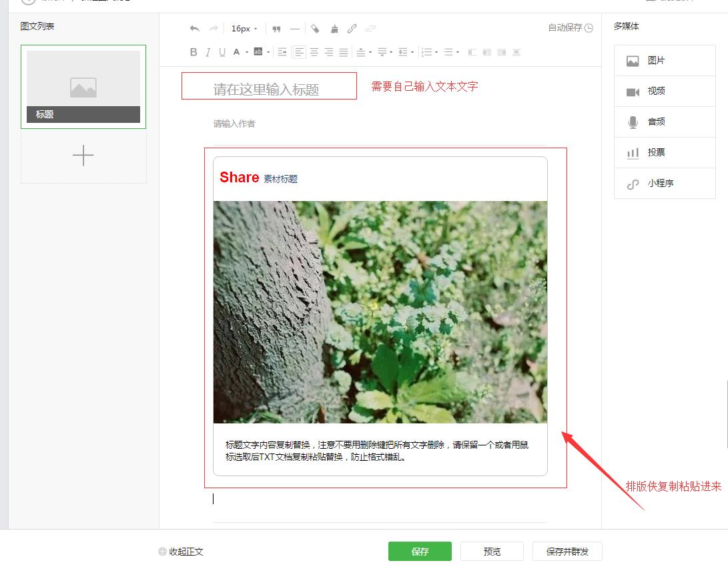
Task: Click the 预览 preview button
Action: point(492,550)
